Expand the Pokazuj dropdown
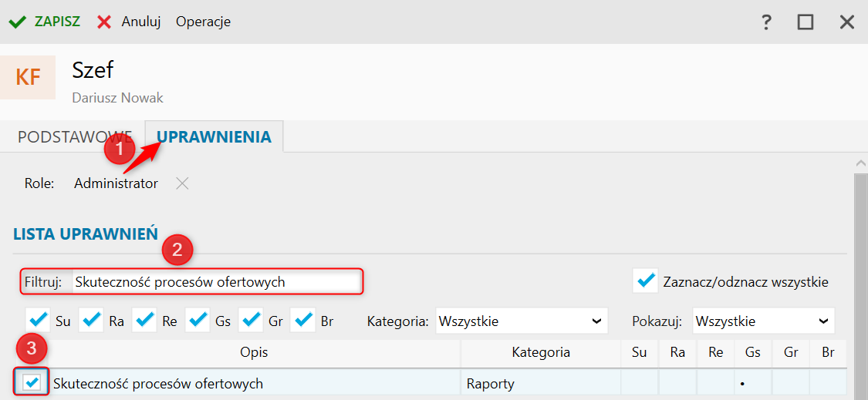This screenshot has height=400, width=868. [x=763, y=321]
